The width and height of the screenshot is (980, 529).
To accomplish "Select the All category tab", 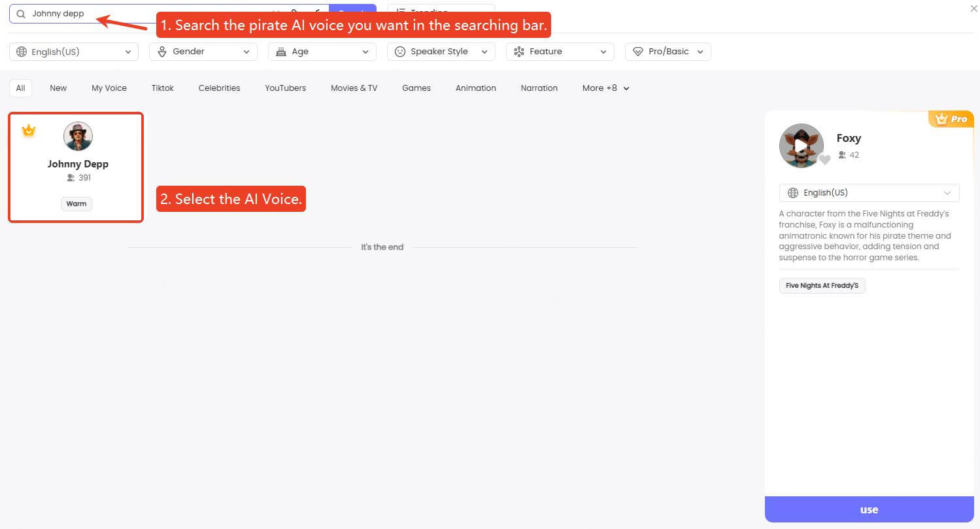I will [21, 88].
